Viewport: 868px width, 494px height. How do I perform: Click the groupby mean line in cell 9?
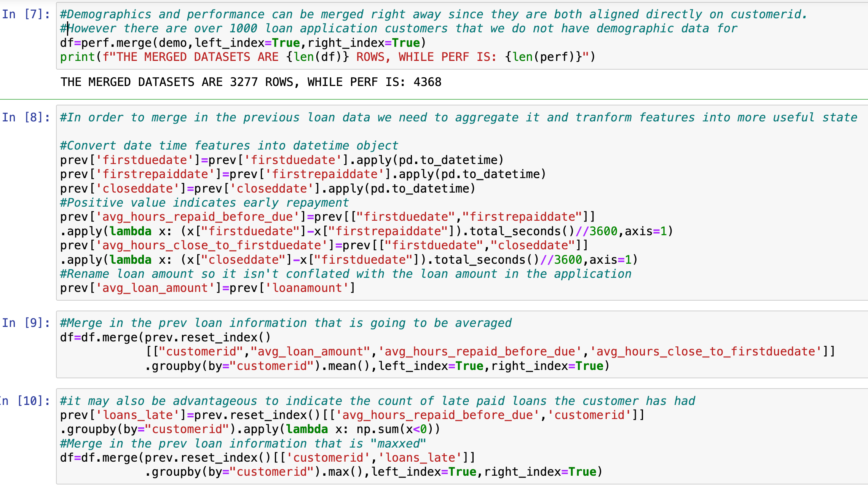(x=377, y=366)
